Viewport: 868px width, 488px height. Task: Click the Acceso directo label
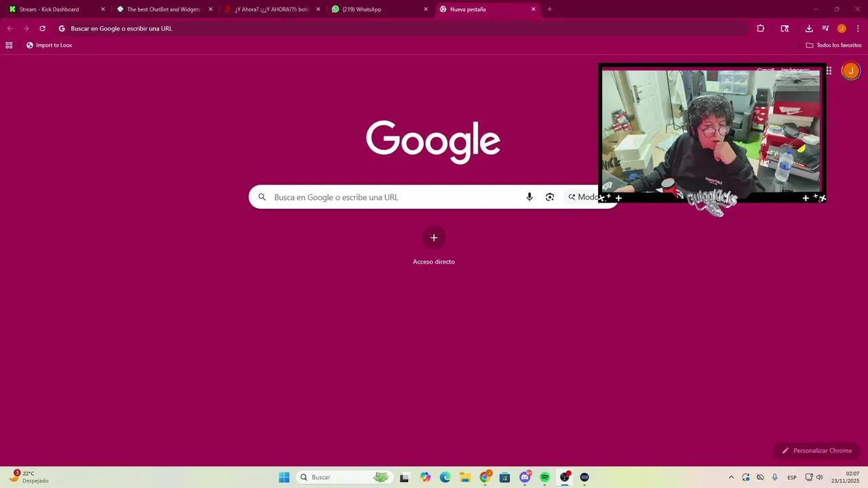point(434,262)
